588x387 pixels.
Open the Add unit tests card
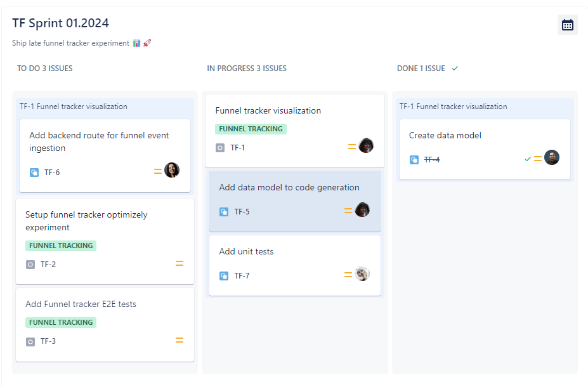pyautogui.click(x=247, y=252)
